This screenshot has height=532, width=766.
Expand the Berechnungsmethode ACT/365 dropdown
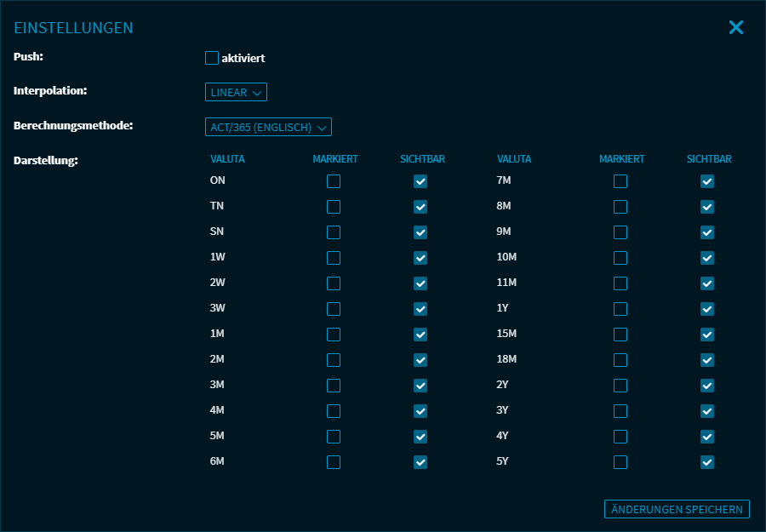[268, 127]
